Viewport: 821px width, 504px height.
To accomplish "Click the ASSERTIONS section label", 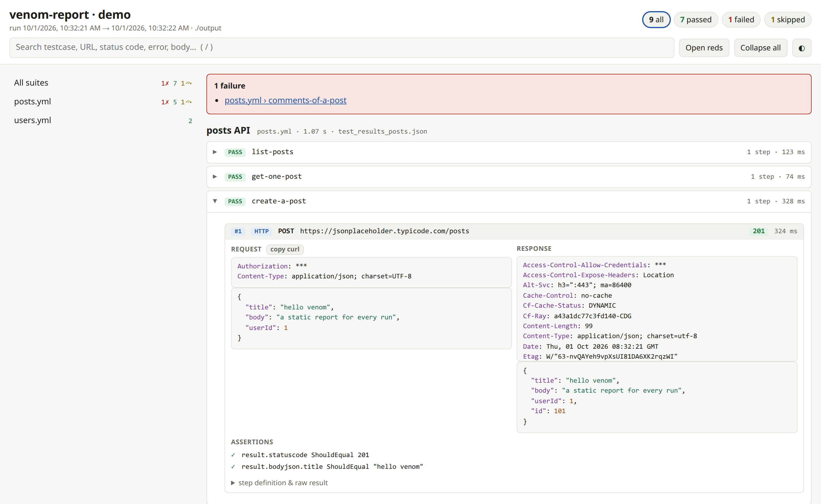I will click(252, 442).
